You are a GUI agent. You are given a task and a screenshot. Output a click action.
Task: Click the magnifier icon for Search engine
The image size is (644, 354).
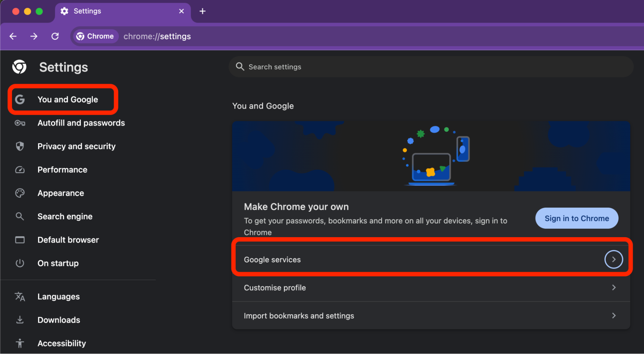tap(20, 216)
